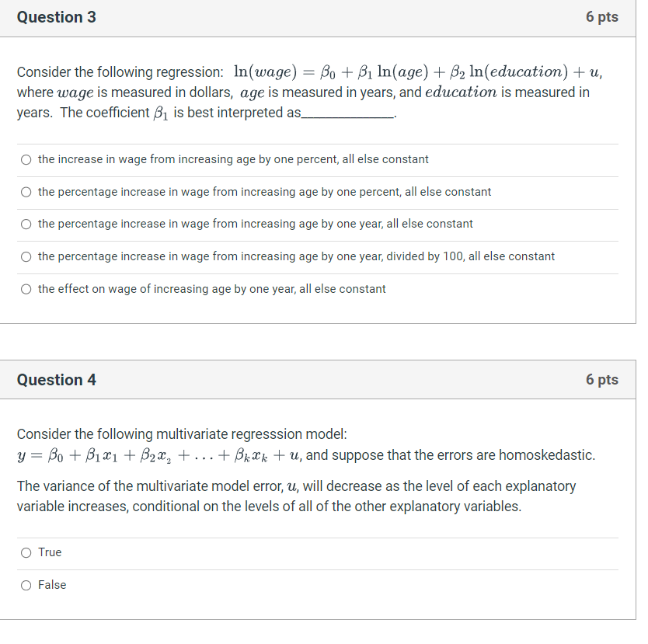Select 'the effect on wage of increasing age' option

pos(26,288)
